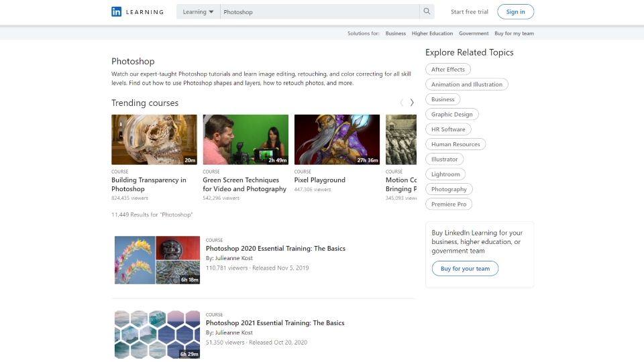Show next trending courses with right chevron
This screenshot has height=362, width=644.
tap(411, 103)
